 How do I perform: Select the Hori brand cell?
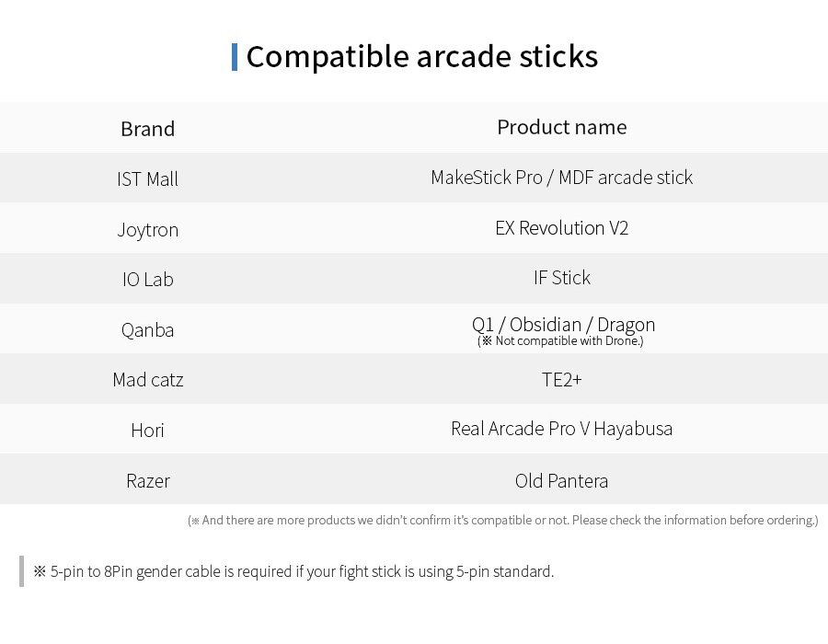[148, 431]
